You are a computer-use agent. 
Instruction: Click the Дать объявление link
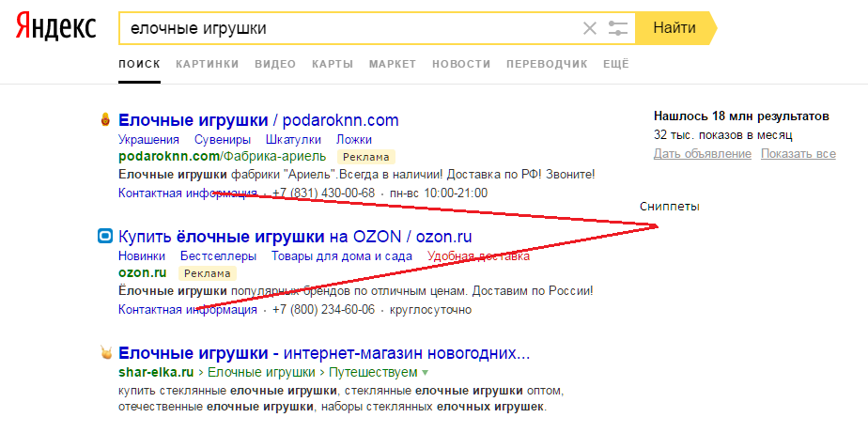[703, 154]
